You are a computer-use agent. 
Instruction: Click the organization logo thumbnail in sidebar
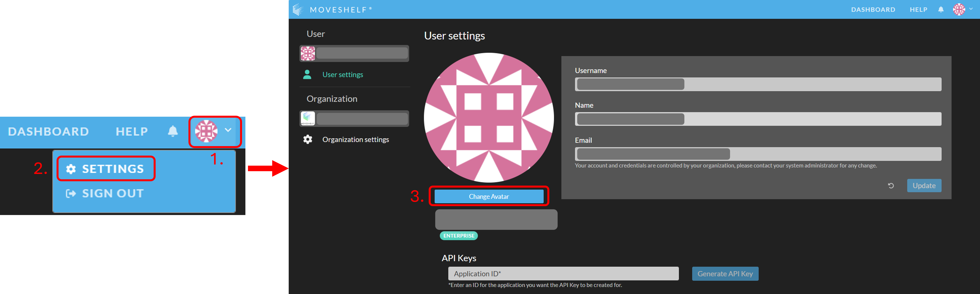307,118
